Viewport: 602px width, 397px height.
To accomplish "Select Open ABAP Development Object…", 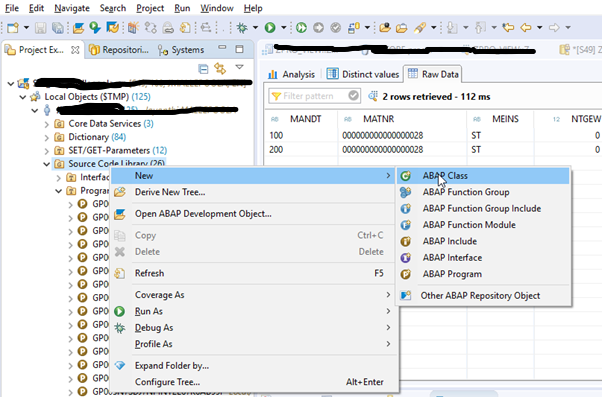I will pyautogui.click(x=254, y=214).
